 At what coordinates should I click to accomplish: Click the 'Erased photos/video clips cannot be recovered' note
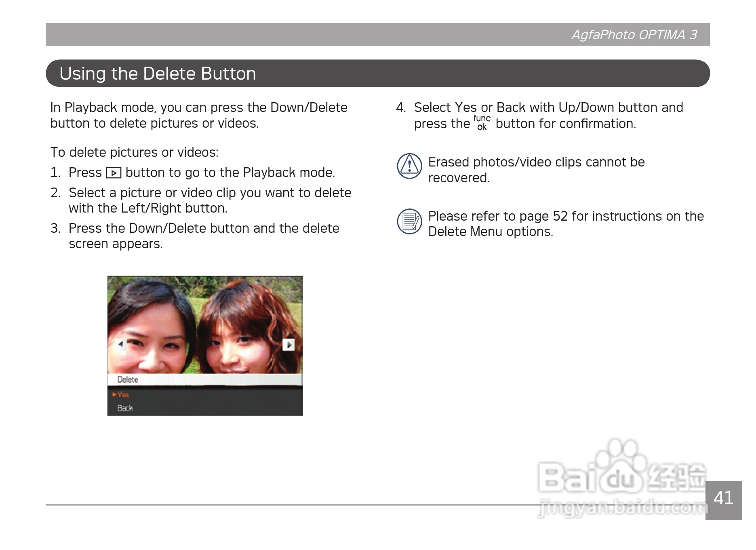click(x=536, y=170)
